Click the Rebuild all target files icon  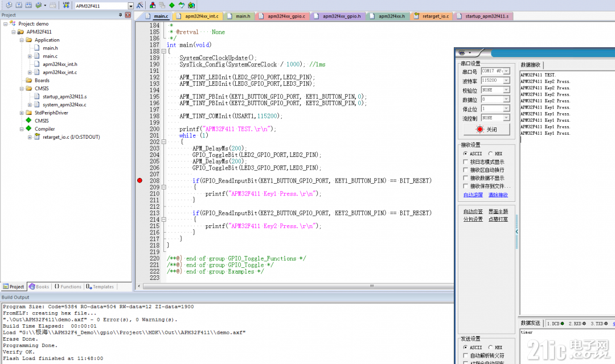point(28,5)
